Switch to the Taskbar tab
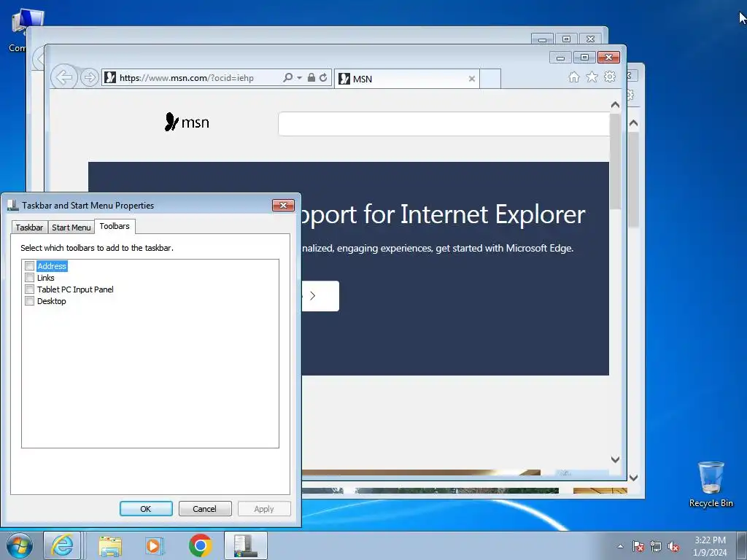This screenshot has width=747, height=560. click(29, 227)
